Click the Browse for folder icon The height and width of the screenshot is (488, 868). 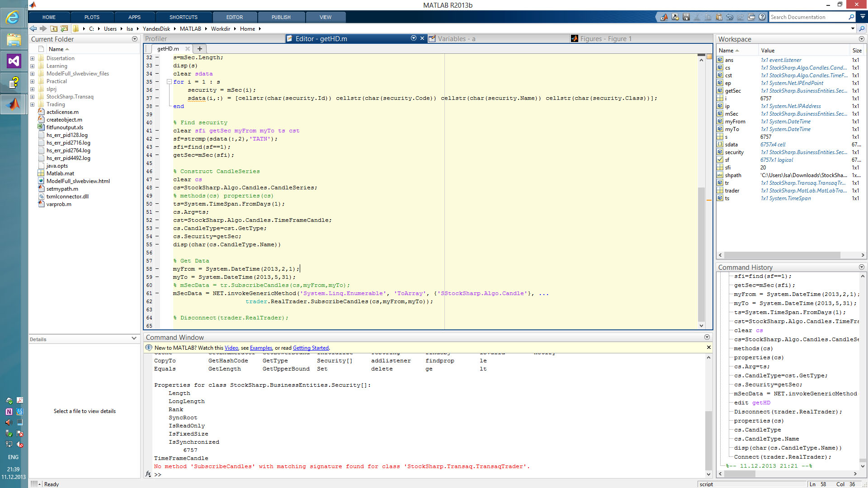coord(64,28)
